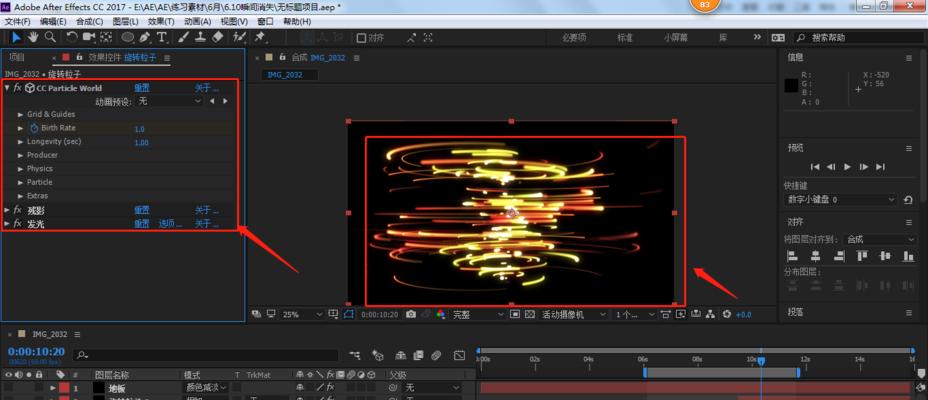Toggle the lock on effect controls panel
This screenshot has height=400, width=928.
pyautogui.click(x=79, y=57)
